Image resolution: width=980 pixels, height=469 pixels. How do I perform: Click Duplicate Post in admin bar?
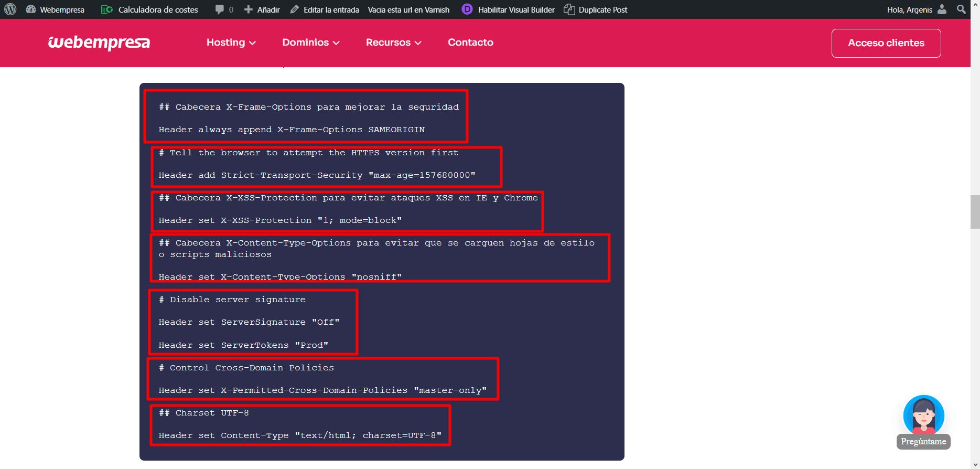pos(596,9)
